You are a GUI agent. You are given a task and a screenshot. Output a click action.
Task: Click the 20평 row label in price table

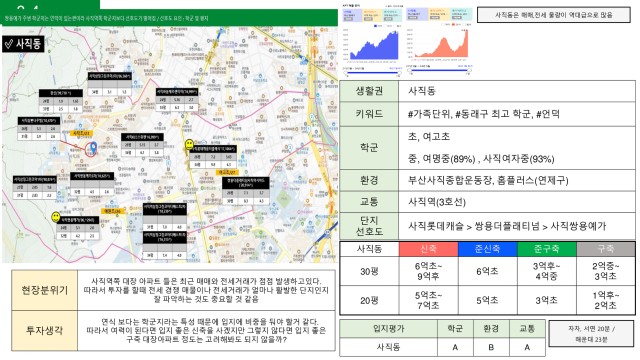click(369, 300)
